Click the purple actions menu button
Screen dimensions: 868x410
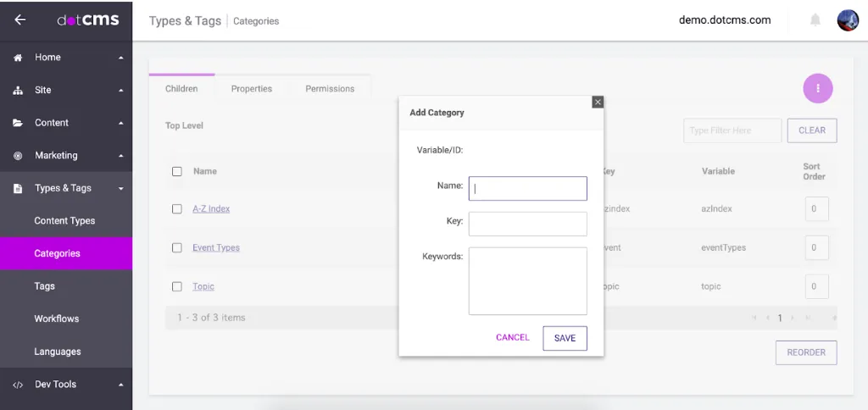818,88
